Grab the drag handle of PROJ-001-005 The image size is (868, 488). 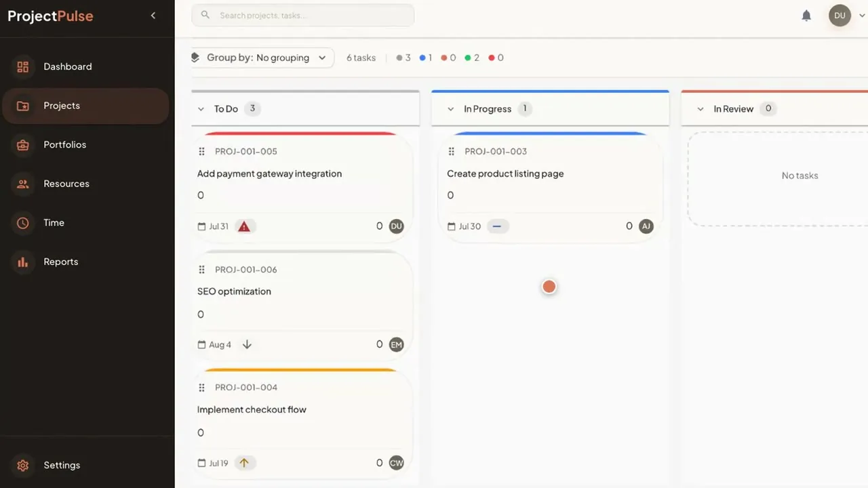click(x=201, y=151)
